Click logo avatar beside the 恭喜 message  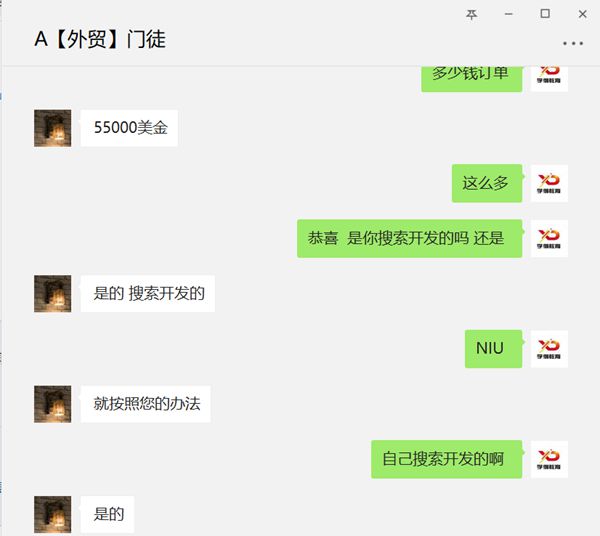549,238
